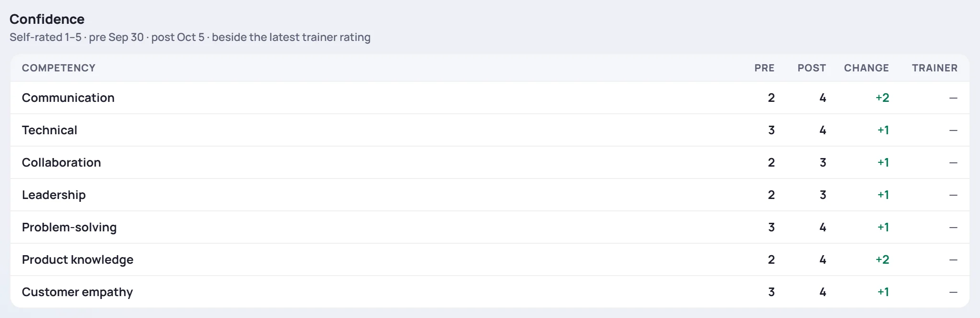Click the Problem-solving row label
This screenshot has width=980, height=318.
point(69,227)
